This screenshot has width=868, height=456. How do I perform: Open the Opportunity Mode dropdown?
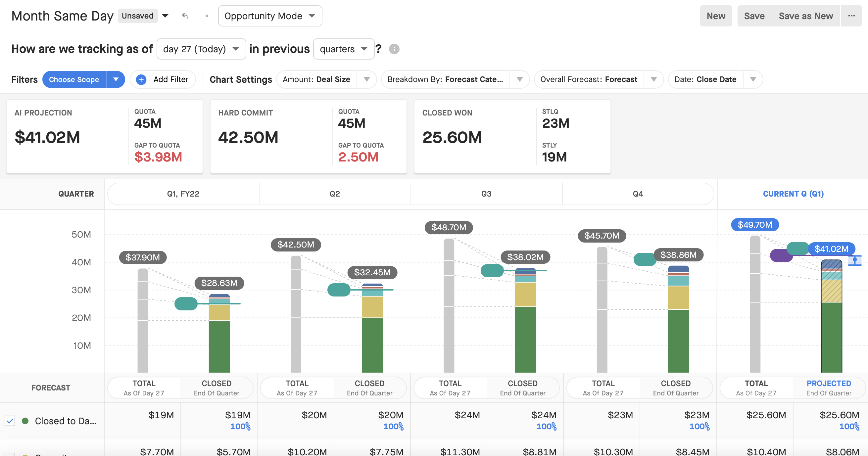click(270, 16)
